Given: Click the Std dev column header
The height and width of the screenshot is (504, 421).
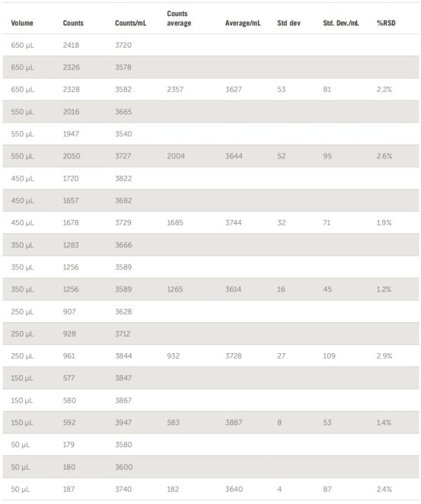Looking at the screenshot, I should coord(289,23).
